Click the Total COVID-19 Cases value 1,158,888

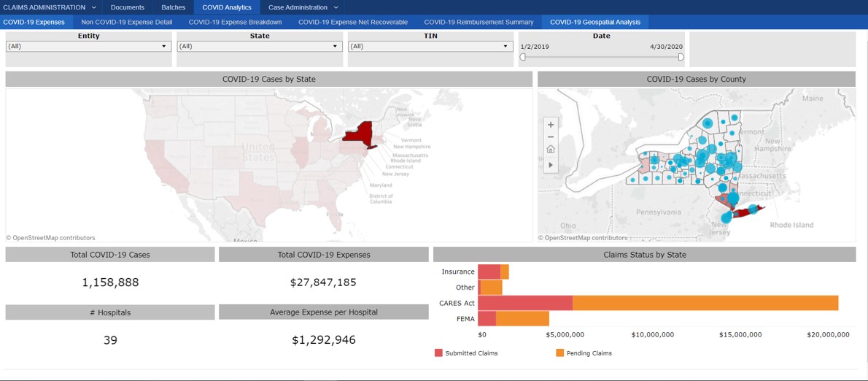pyautogui.click(x=110, y=282)
